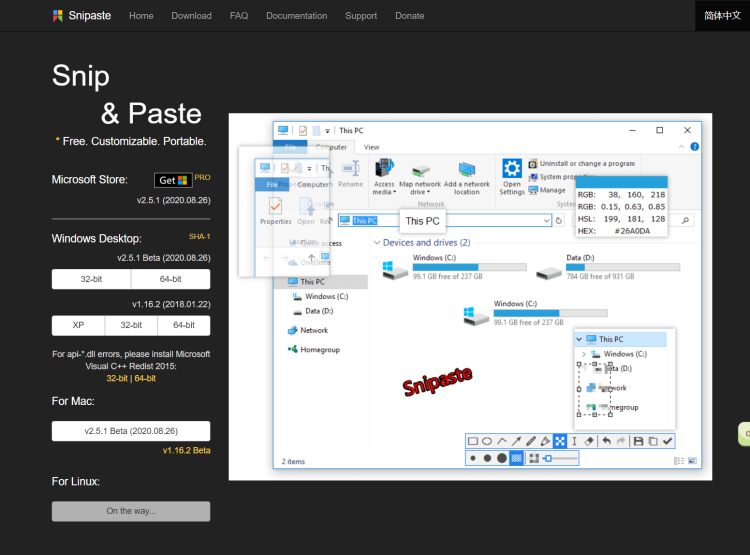Click the address bar refresh icon
Screen dimensions: 750x555
pos(559,221)
